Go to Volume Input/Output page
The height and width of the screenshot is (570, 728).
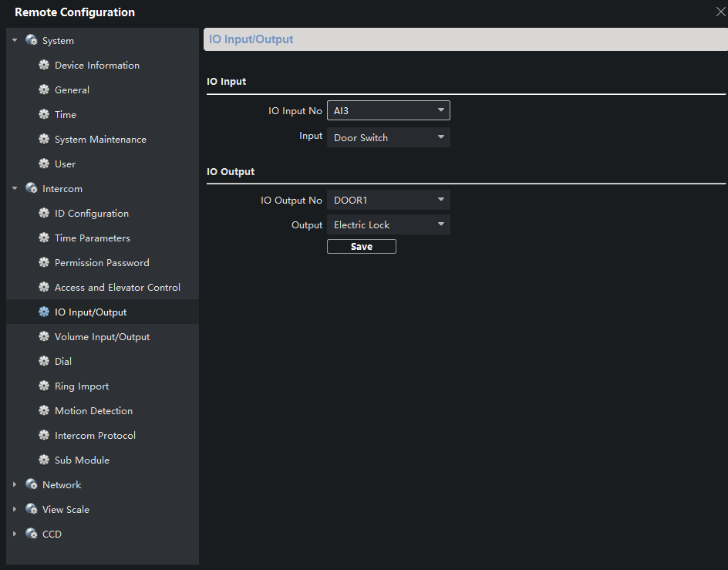tap(102, 337)
